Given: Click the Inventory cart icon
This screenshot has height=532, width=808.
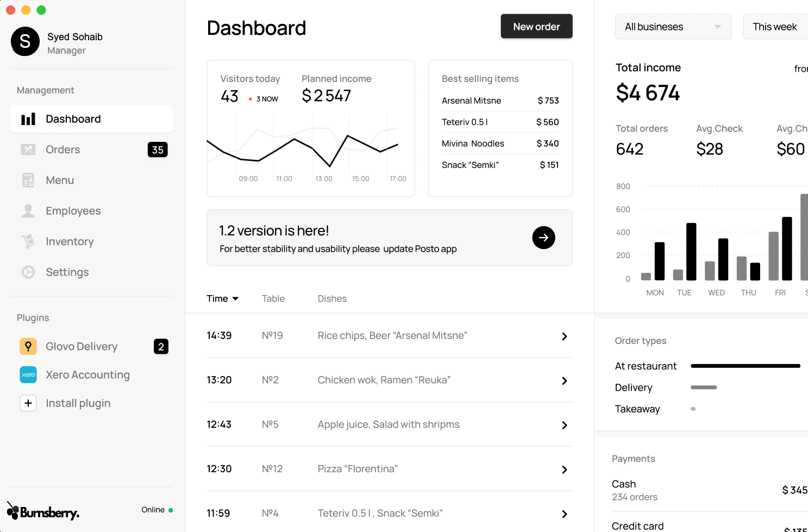Looking at the screenshot, I should click(28, 241).
